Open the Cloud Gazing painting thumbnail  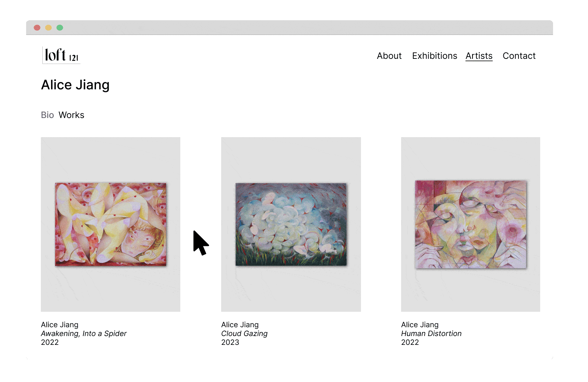(x=291, y=224)
